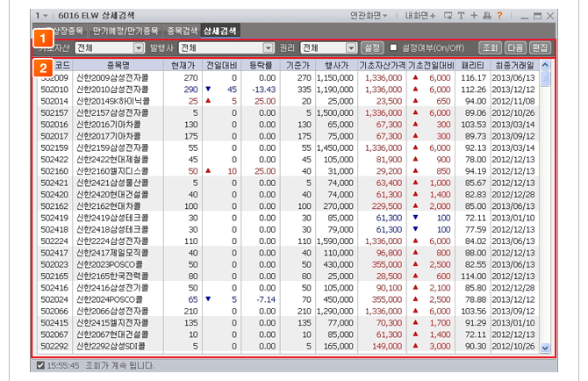Select row 신한2017기아차콜
Viewport: 588px width, 381px height.
(x=288, y=136)
